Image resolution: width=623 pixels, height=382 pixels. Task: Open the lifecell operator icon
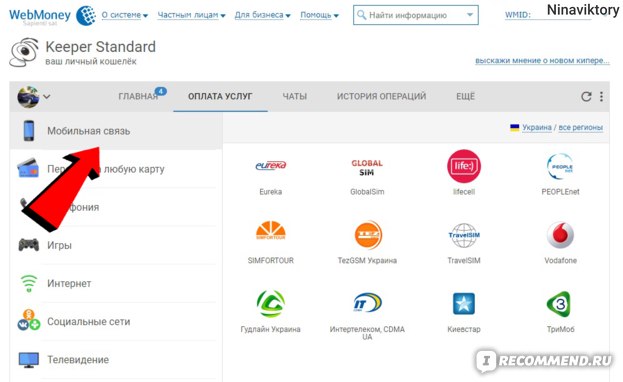464,166
